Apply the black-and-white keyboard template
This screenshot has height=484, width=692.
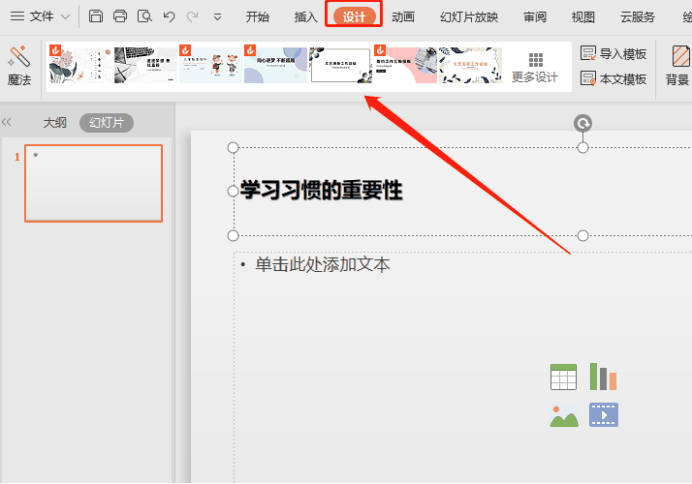[x=146, y=65]
